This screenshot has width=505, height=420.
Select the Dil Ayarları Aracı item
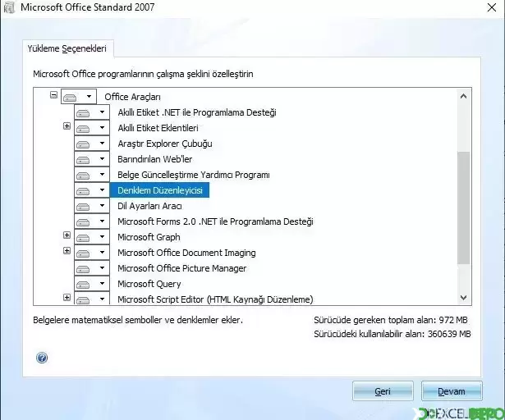(x=149, y=206)
